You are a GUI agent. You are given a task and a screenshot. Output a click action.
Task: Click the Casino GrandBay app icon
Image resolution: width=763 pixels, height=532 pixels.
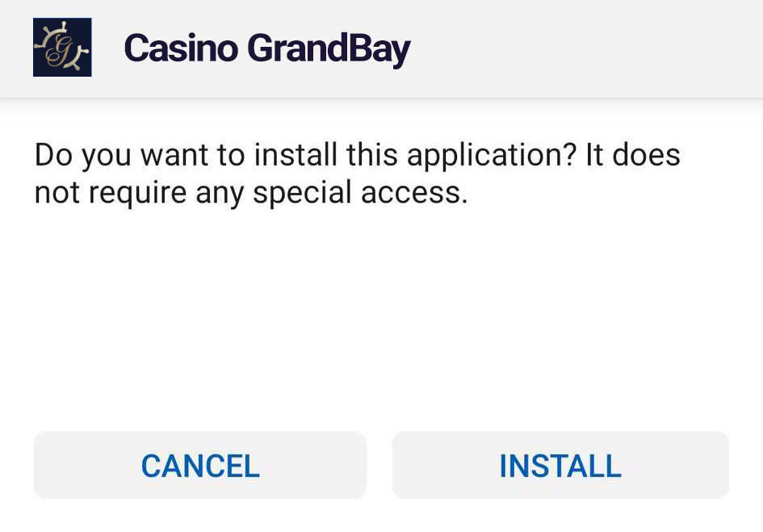pos(62,47)
